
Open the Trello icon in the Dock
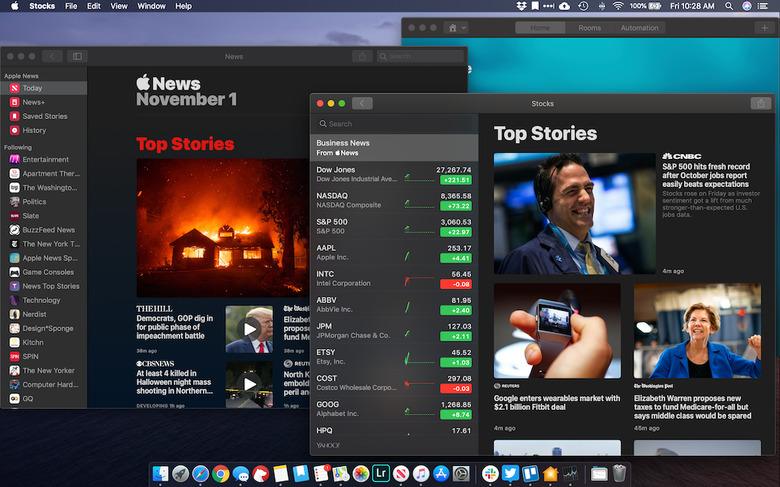(530, 473)
